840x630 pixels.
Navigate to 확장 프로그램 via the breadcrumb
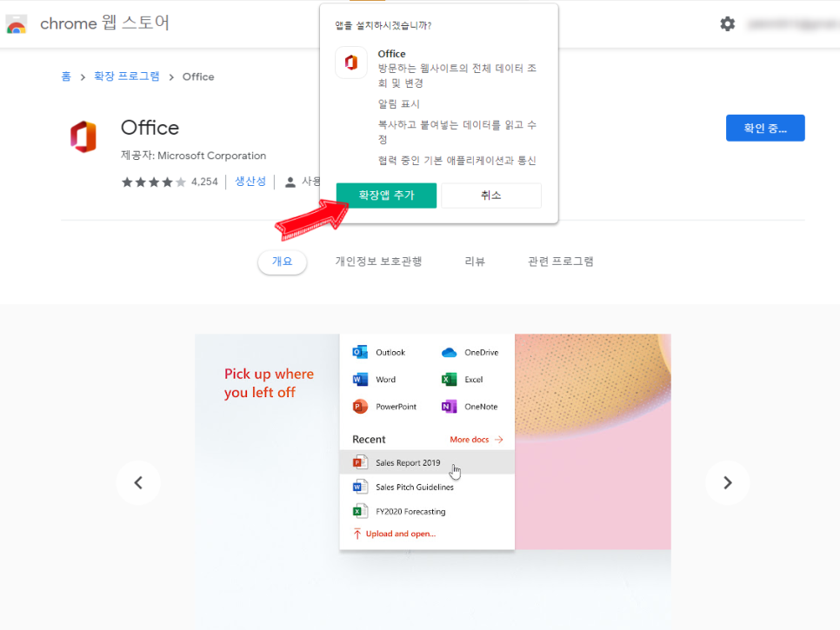[x=125, y=76]
